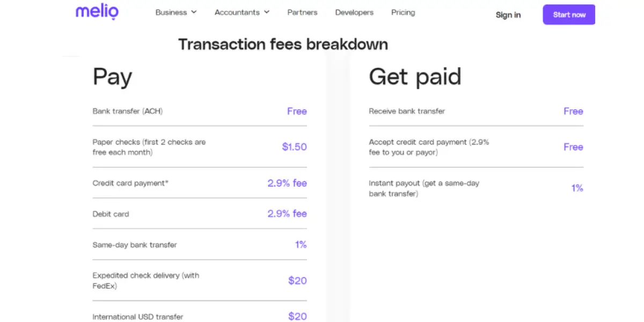Viewport: 644px width, 322px height.
Task: Click the Receive bank transfer label
Action: coord(407,111)
